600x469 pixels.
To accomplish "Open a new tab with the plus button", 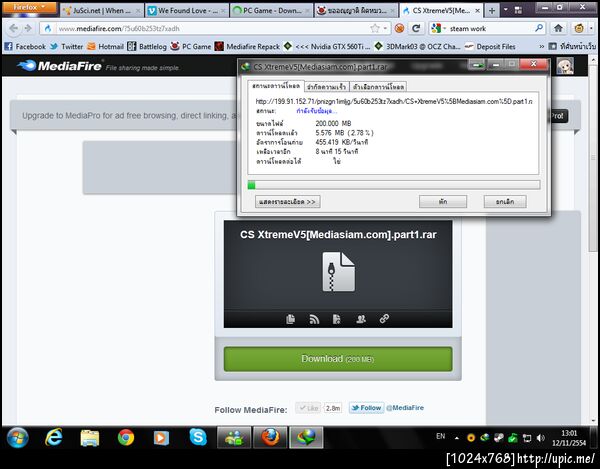I will click(492, 11).
